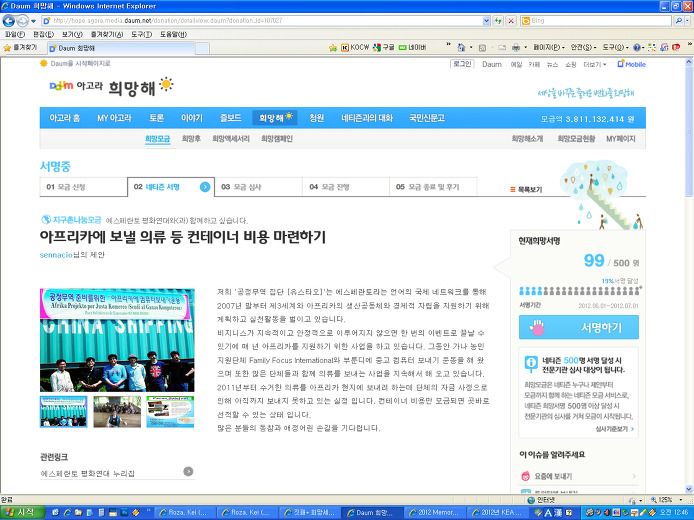The image size is (694, 520).
Task: Click the Windows 시작 start button
Action: pos(23,513)
